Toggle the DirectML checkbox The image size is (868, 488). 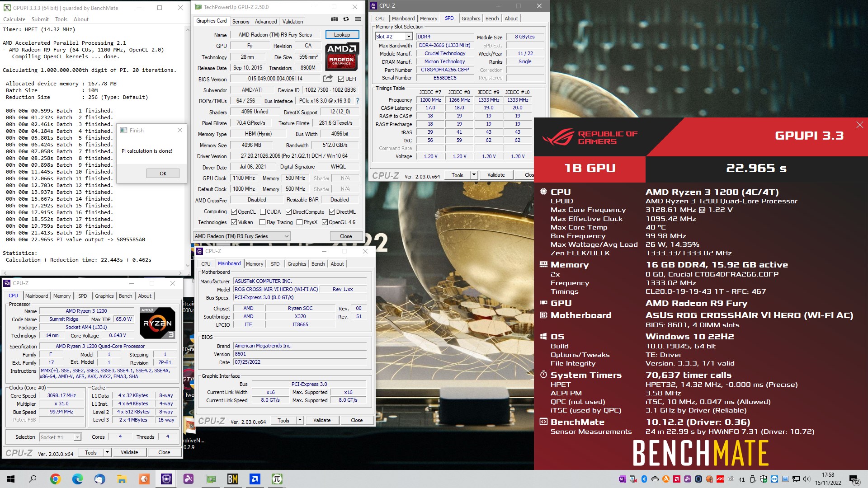point(332,212)
